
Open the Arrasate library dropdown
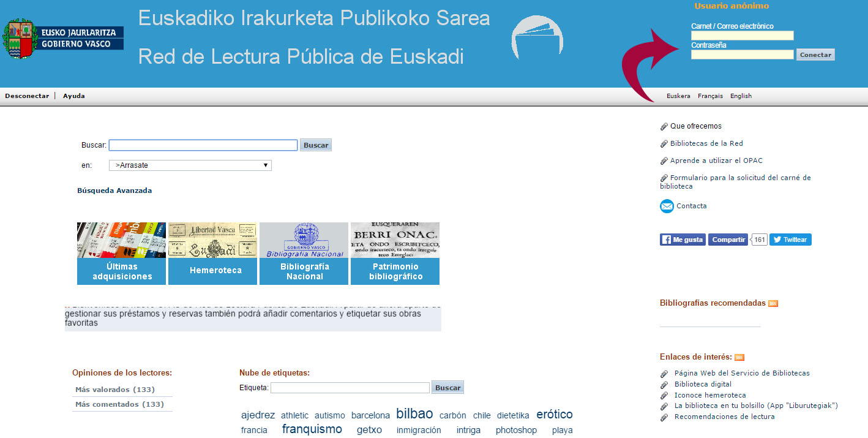coord(190,165)
